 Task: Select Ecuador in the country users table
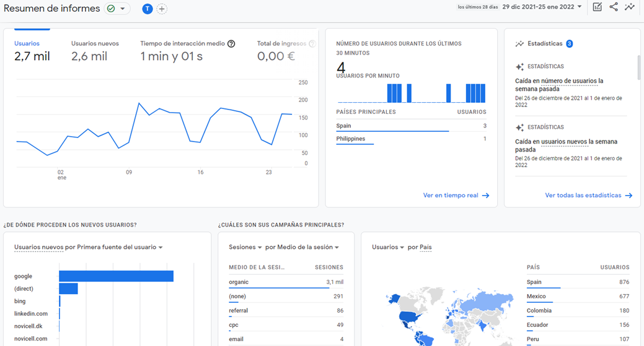click(x=578, y=325)
